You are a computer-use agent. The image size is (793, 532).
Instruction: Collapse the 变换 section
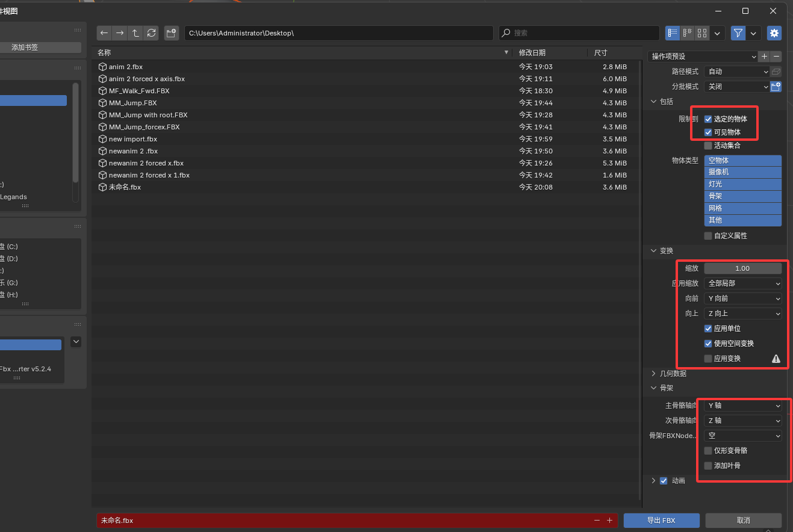tap(654, 251)
